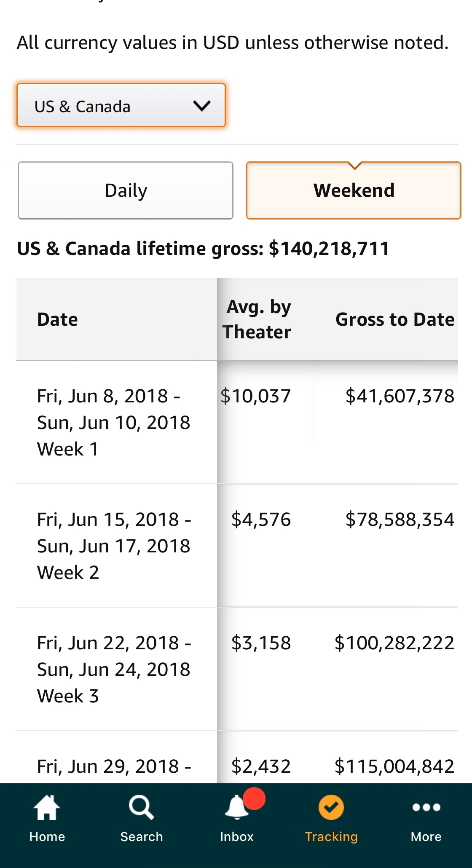This screenshot has width=472, height=868.
Task: Tap the $41,607,378 gross value
Action: tap(400, 396)
